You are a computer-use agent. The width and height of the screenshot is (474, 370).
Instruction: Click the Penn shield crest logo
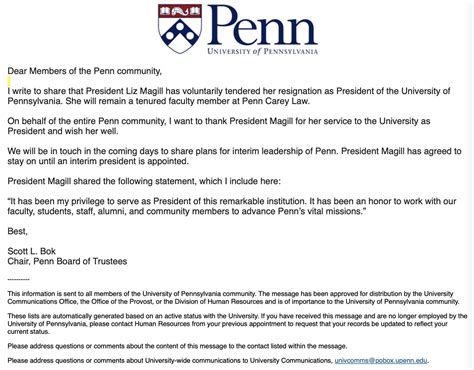[180, 29]
